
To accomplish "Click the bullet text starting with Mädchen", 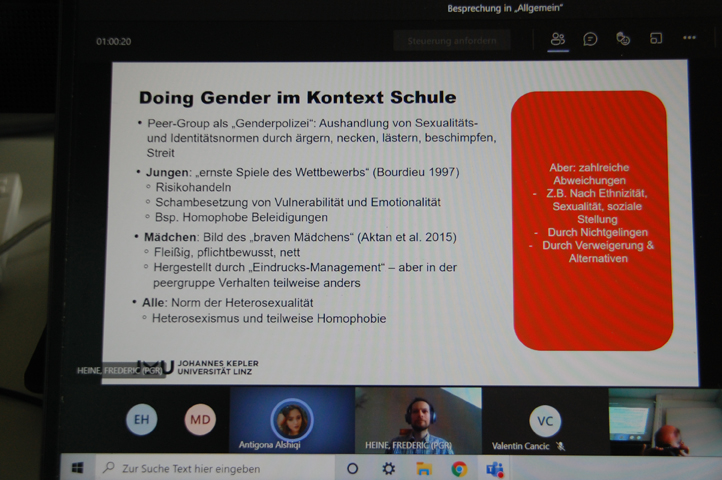I will point(300,237).
